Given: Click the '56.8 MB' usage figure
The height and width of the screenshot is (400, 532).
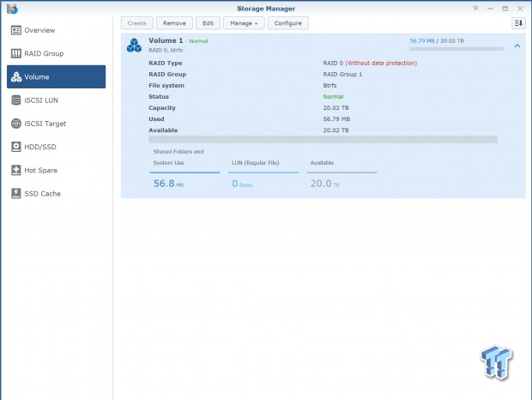Looking at the screenshot, I should (x=169, y=184).
